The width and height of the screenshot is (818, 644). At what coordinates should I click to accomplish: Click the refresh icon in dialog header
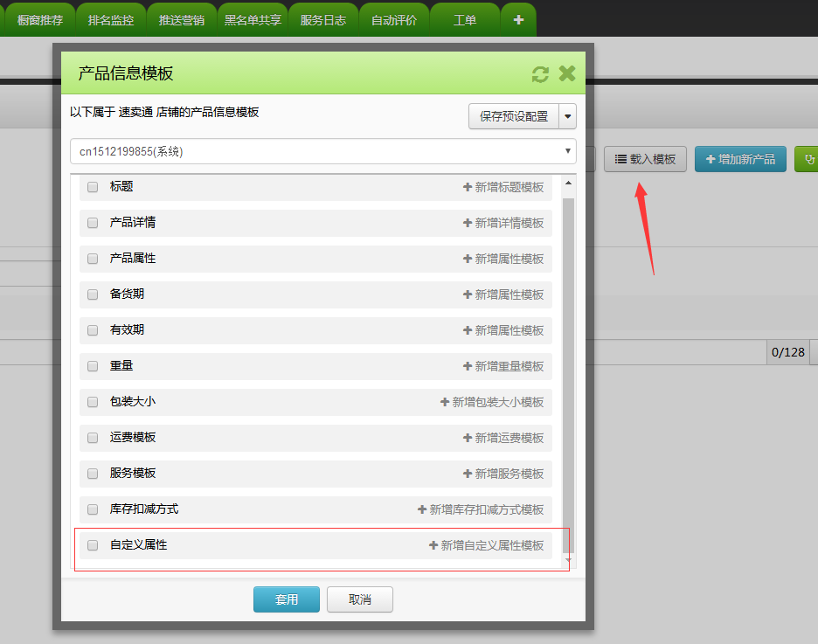(x=540, y=74)
